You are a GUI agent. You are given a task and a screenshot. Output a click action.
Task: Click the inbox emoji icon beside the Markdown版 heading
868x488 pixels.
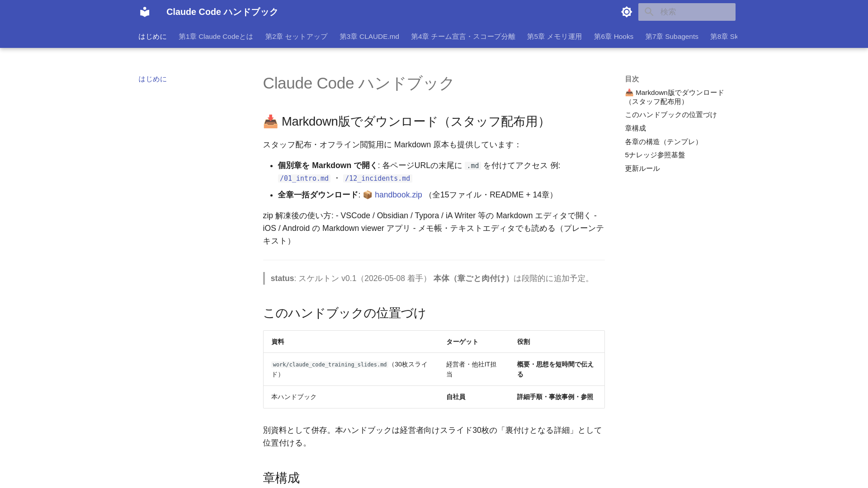click(x=270, y=121)
